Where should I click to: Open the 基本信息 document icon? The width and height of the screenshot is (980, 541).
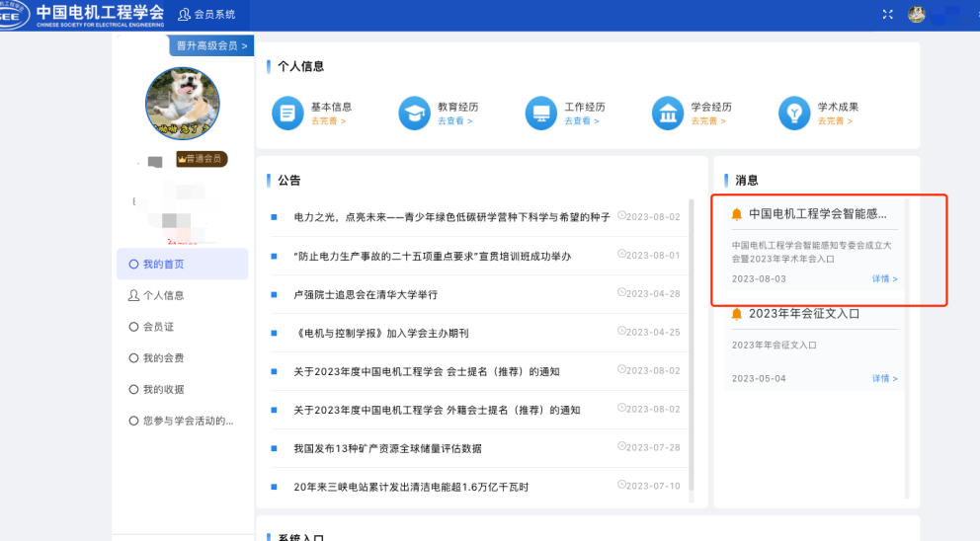coord(287,114)
